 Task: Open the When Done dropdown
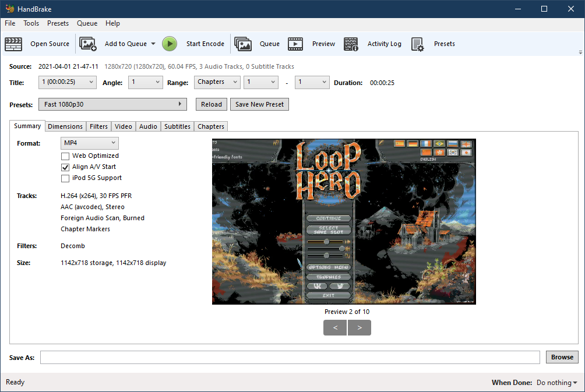[556, 383]
